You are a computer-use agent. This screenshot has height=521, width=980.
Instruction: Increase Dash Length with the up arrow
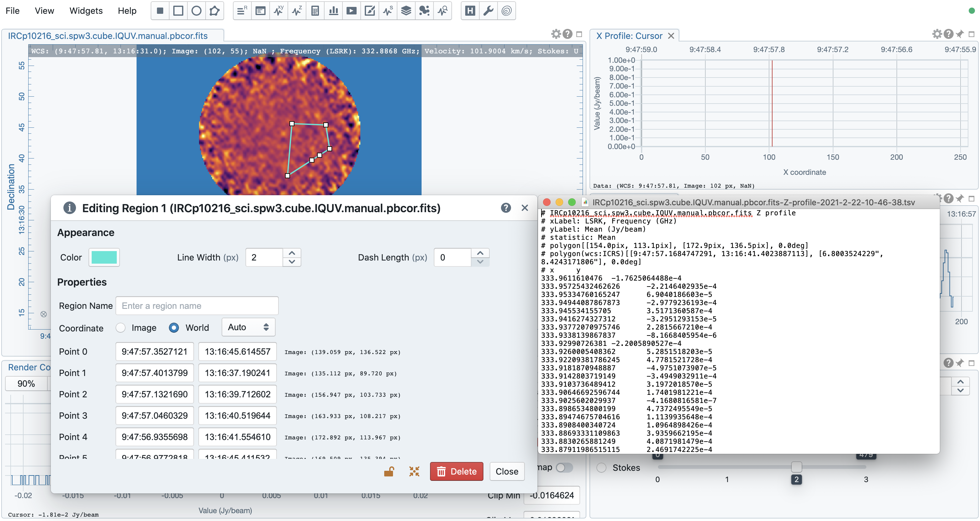[x=480, y=253]
